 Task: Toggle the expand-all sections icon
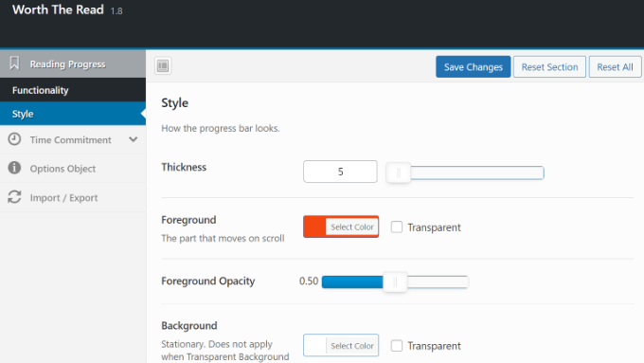pos(163,65)
